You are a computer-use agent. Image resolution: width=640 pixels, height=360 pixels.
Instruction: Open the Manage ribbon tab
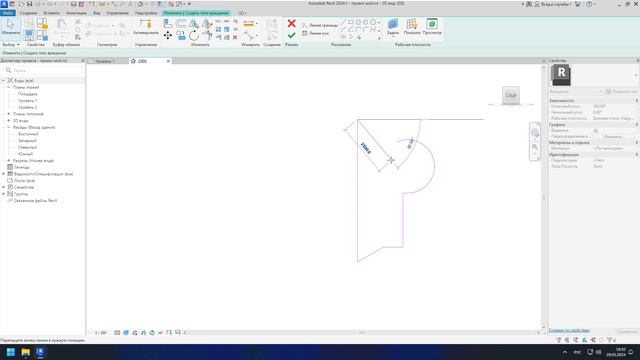[118, 13]
